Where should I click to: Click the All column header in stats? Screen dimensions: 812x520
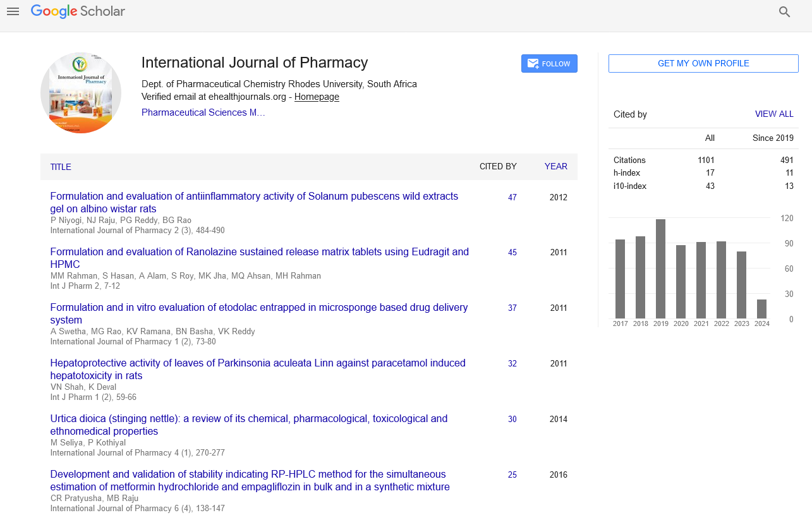pyautogui.click(x=710, y=138)
